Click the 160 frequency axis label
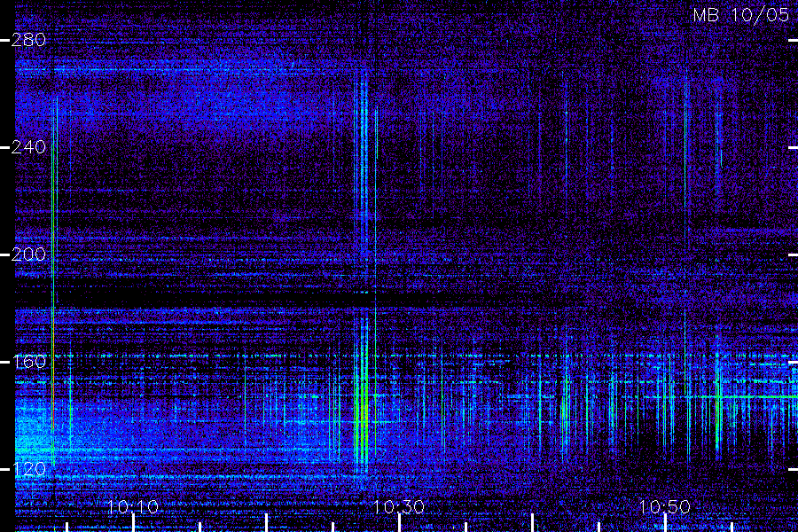798x532 pixels. coord(29,362)
